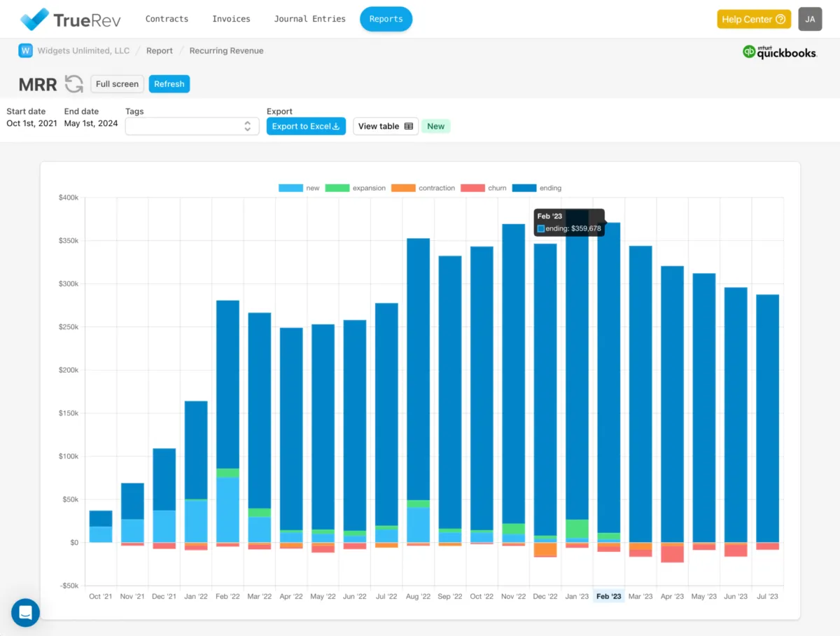
Task: Select the Feb '23 bar in the chart
Action: [609, 385]
